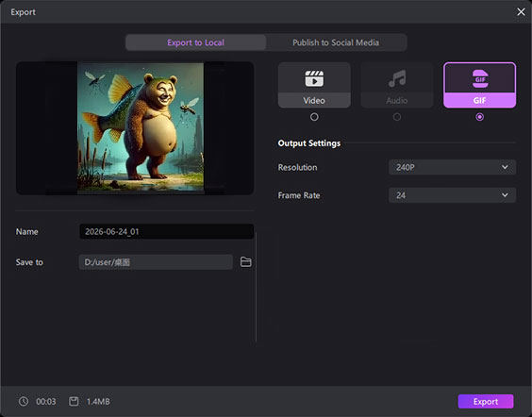Select the Audio export format card
Viewport: 532px width, 417px height.
(x=396, y=85)
